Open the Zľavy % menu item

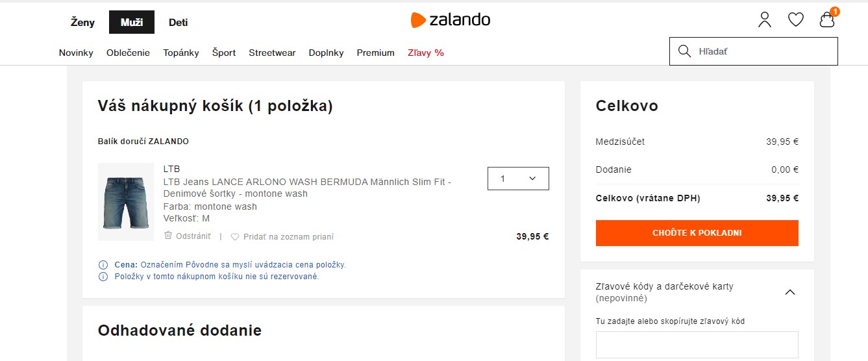click(426, 53)
